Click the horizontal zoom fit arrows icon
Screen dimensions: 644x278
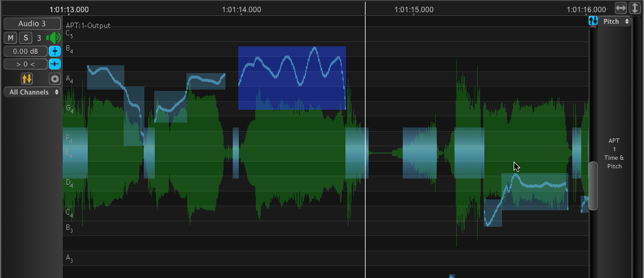click(621, 8)
